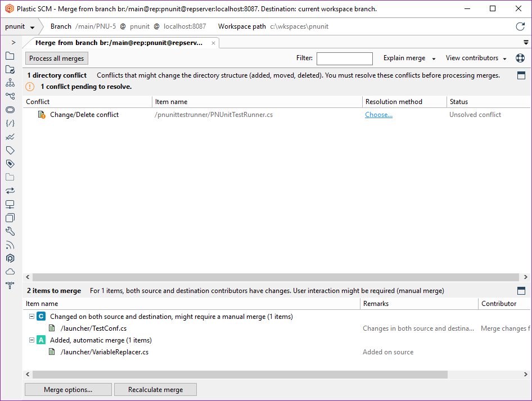Click conflicts list scroll left arrow

click(28, 277)
